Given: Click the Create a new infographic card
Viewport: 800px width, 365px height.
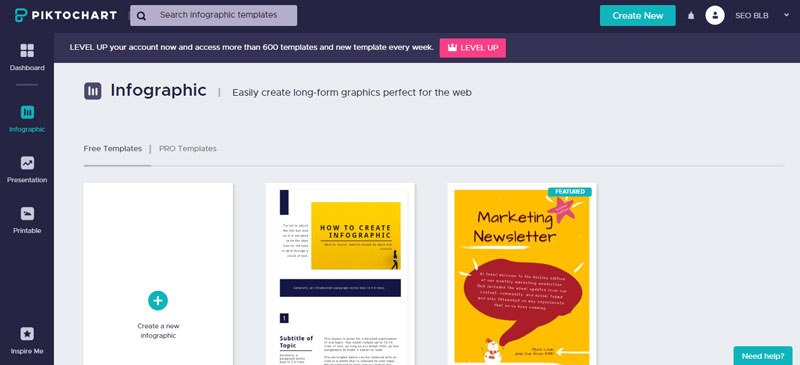Looking at the screenshot, I should pos(158,274).
